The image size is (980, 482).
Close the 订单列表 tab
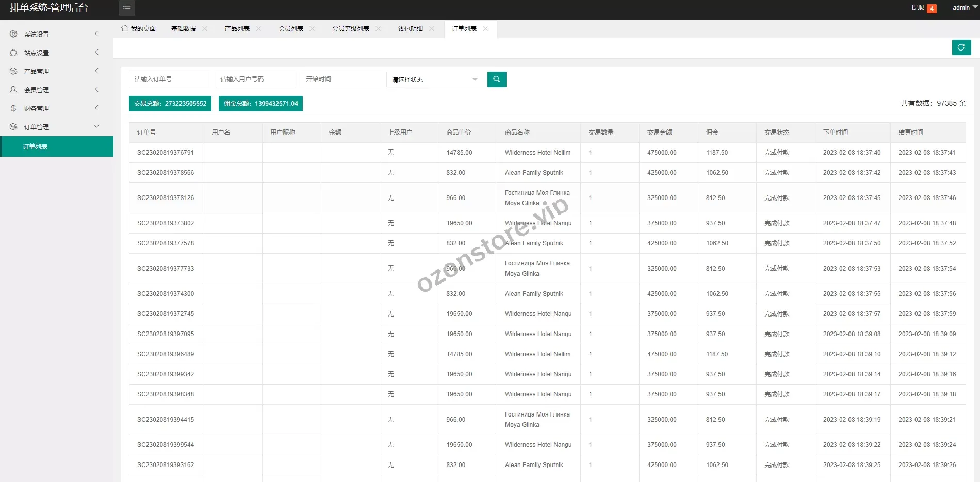(485, 29)
